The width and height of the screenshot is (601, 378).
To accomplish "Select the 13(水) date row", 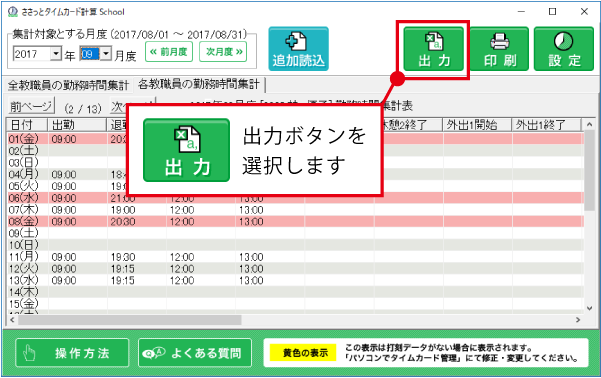I will point(296,281).
